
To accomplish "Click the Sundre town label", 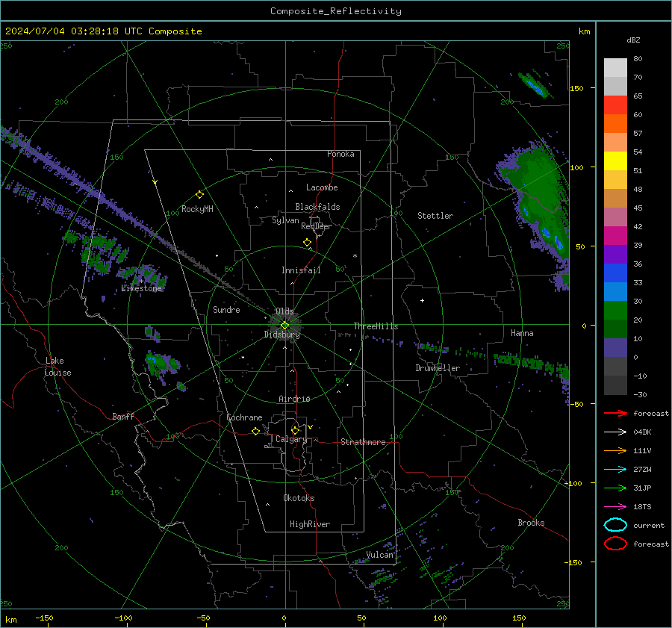I will point(226,309).
